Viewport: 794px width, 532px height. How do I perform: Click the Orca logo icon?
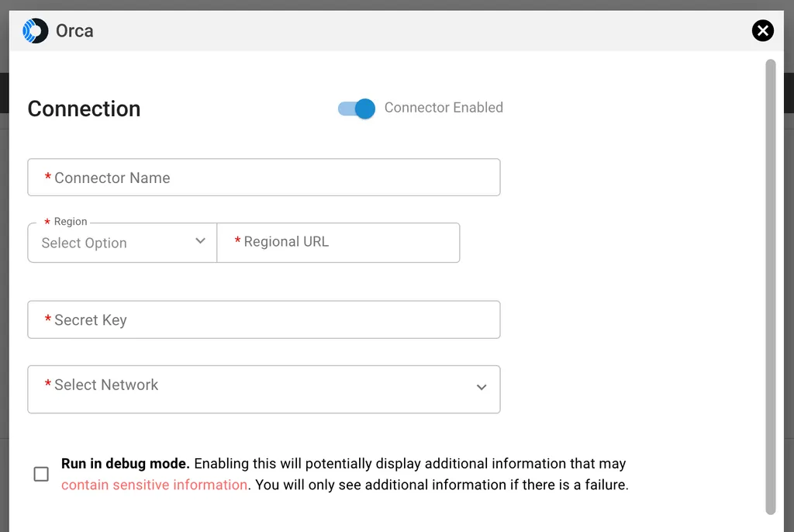(36, 31)
